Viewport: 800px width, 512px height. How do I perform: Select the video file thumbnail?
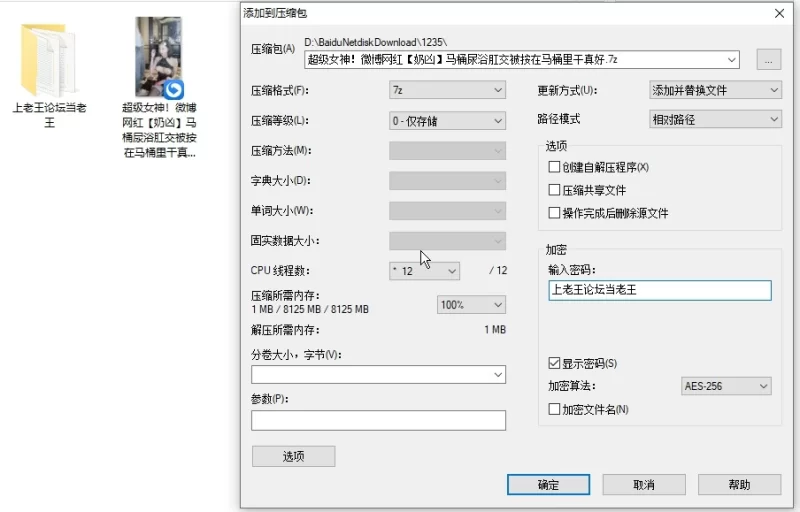tap(159, 57)
